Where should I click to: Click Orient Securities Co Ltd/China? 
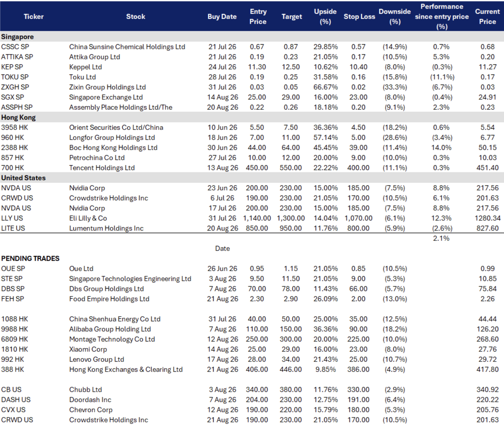pos(116,128)
